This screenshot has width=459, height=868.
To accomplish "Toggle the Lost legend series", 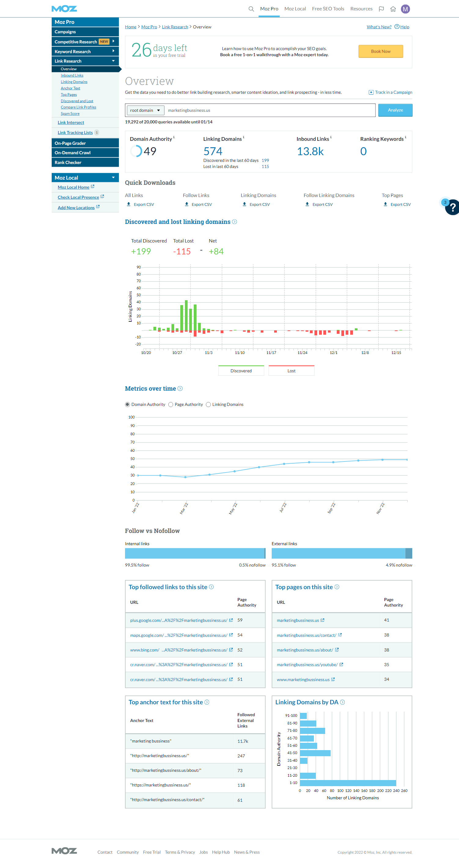I will click(x=292, y=370).
